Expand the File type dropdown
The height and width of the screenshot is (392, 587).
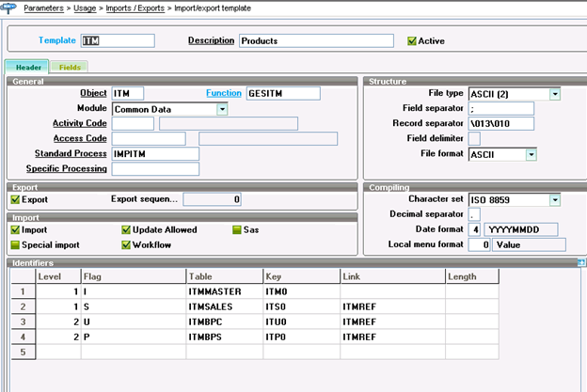(x=555, y=94)
